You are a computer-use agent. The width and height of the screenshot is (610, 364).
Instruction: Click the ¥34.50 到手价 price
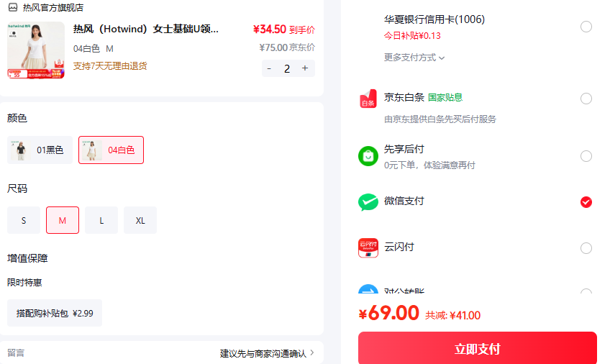pos(284,29)
